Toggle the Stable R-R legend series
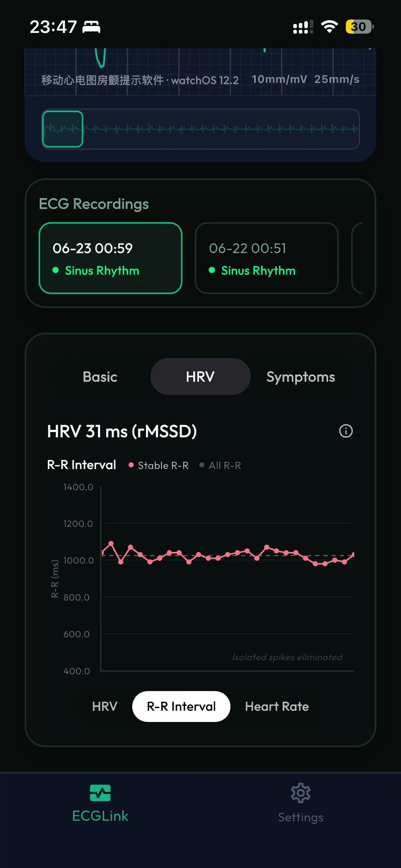The image size is (401, 868). click(159, 465)
